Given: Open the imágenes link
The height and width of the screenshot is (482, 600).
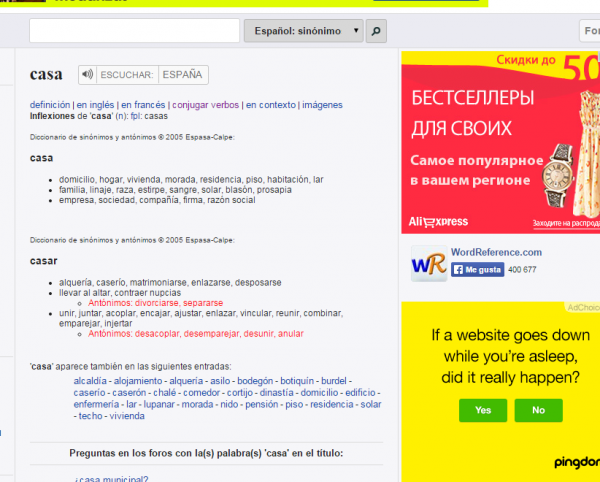Looking at the screenshot, I should (x=322, y=105).
